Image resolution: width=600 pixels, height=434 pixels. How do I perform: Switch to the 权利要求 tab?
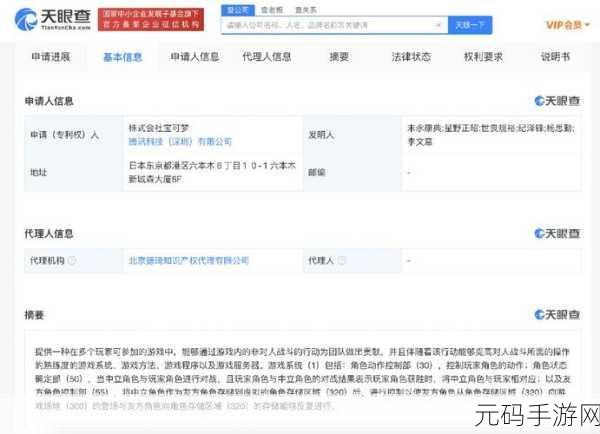pyautogui.click(x=483, y=57)
